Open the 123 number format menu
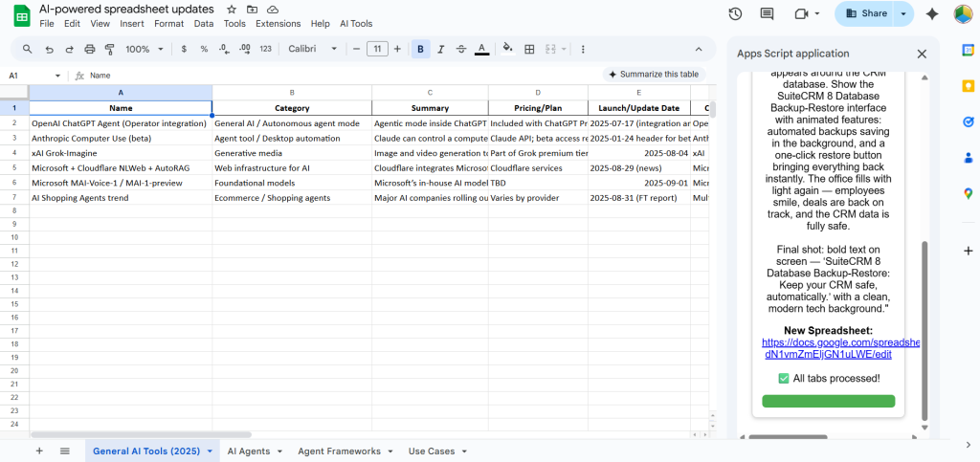 pyautogui.click(x=266, y=49)
